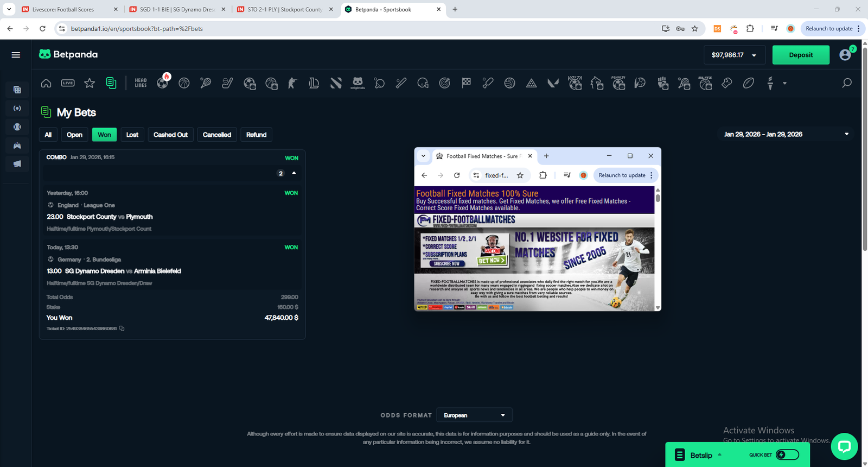
Task: Copy the ticket ID icon
Action: tap(122, 329)
